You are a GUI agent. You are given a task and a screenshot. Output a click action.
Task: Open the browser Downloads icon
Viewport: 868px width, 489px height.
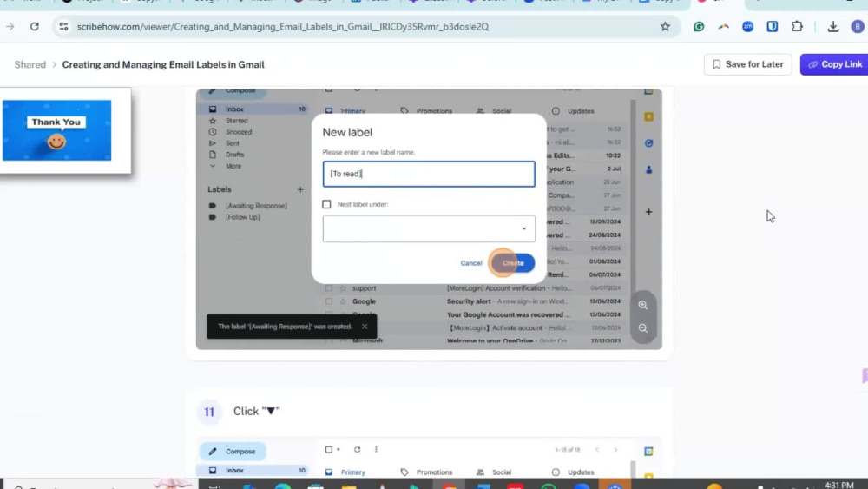coord(832,27)
